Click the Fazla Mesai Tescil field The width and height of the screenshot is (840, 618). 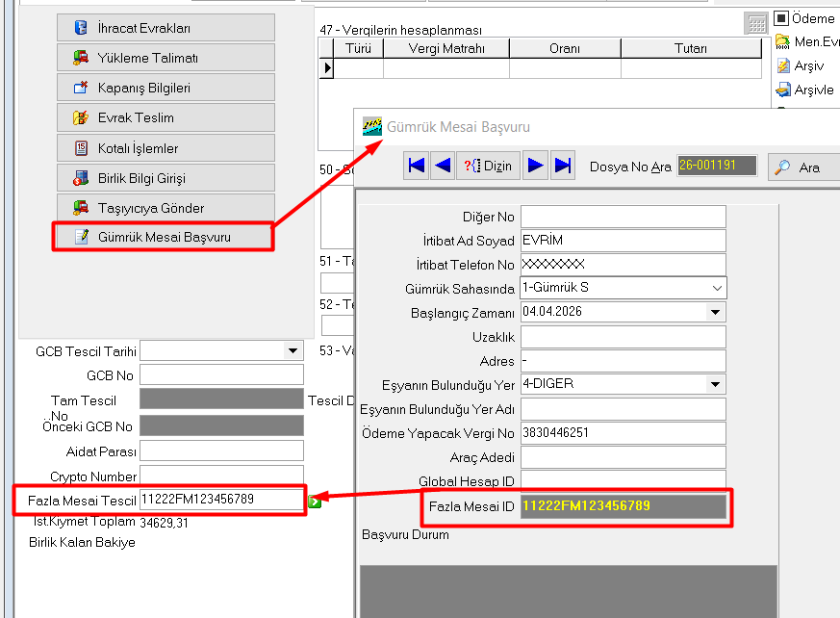[x=221, y=500]
